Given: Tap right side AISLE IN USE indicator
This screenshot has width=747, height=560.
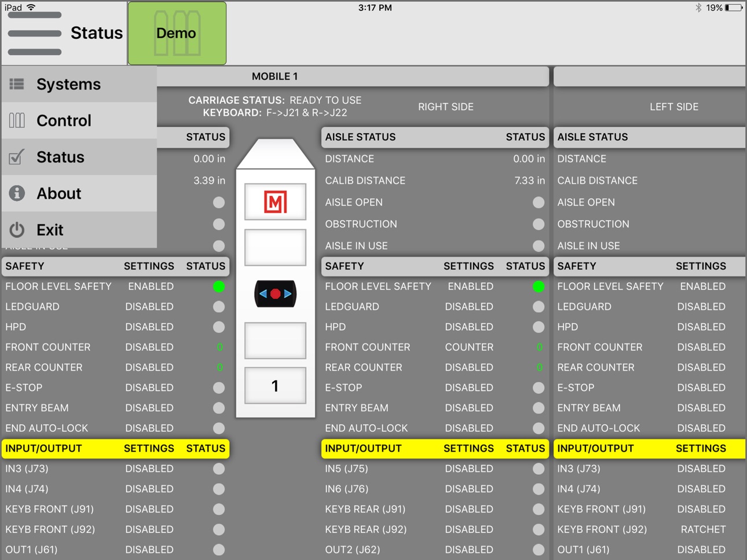Looking at the screenshot, I should click(539, 246).
